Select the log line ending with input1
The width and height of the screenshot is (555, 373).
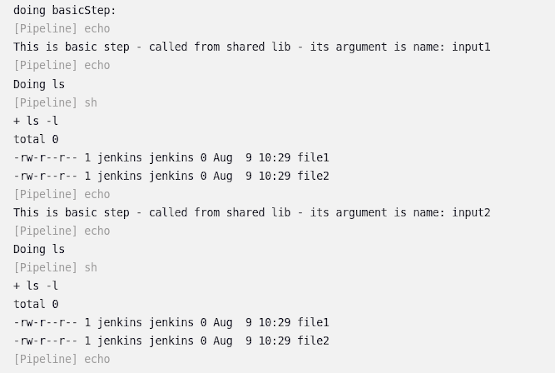[252, 47]
